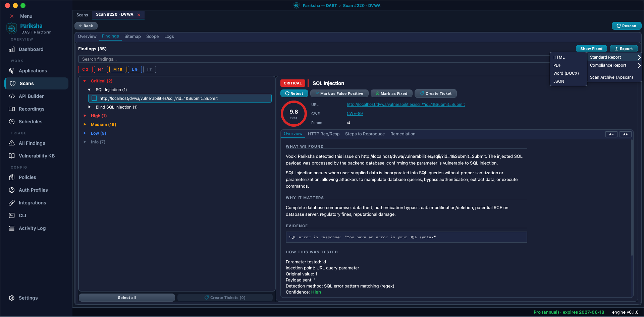
Task: Open the Export dropdown
Action: click(624, 49)
